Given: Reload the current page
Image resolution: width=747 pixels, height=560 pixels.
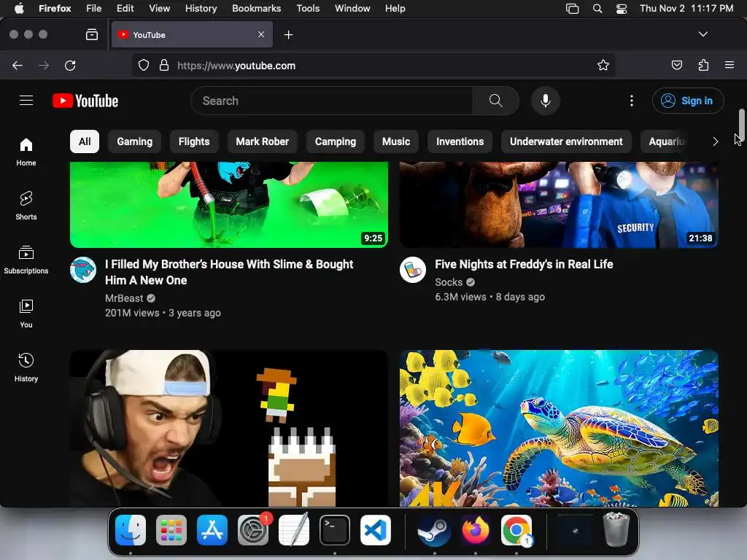Looking at the screenshot, I should click(x=70, y=65).
